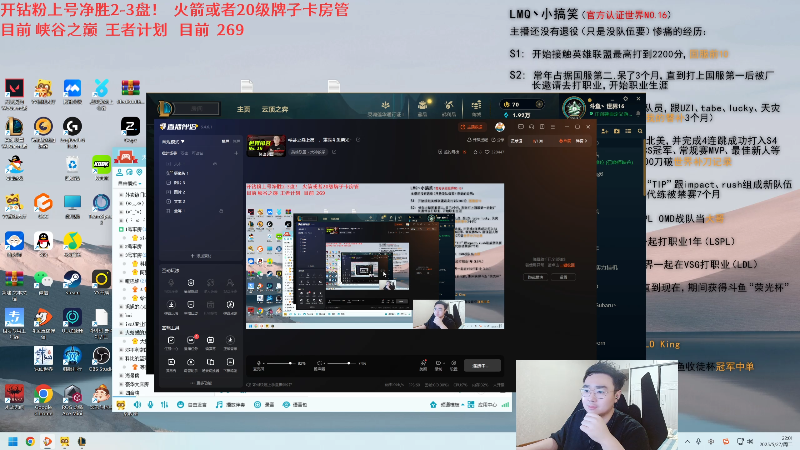Switch to YY from the taskbar
Image resolution: width=800 pixels, height=450 pixels.
65,441
